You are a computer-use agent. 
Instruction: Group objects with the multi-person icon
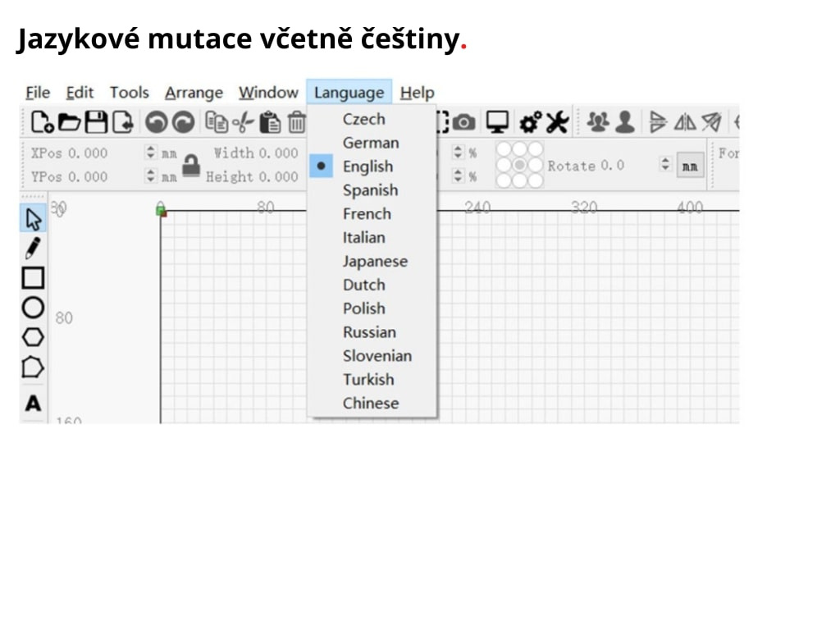coord(598,122)
